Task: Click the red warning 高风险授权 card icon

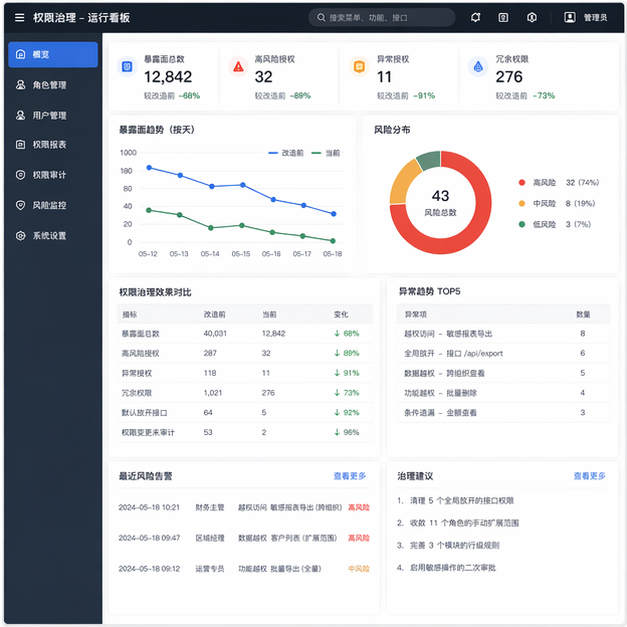Action: [x=238, y=66]
